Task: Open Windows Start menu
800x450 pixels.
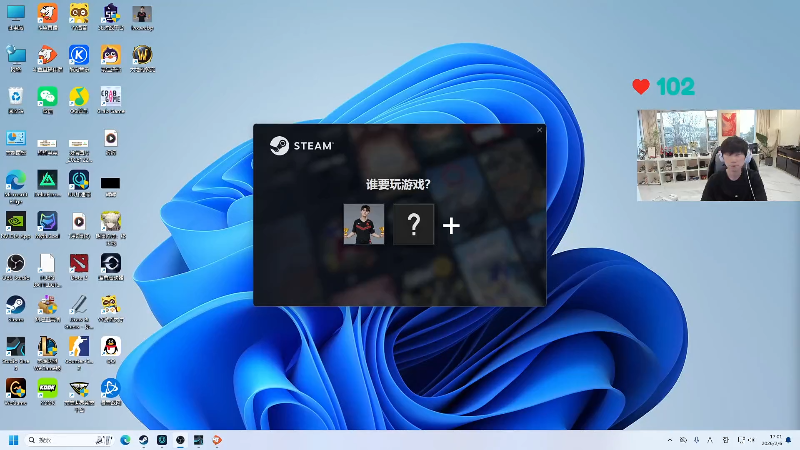Action: (14, 440)
